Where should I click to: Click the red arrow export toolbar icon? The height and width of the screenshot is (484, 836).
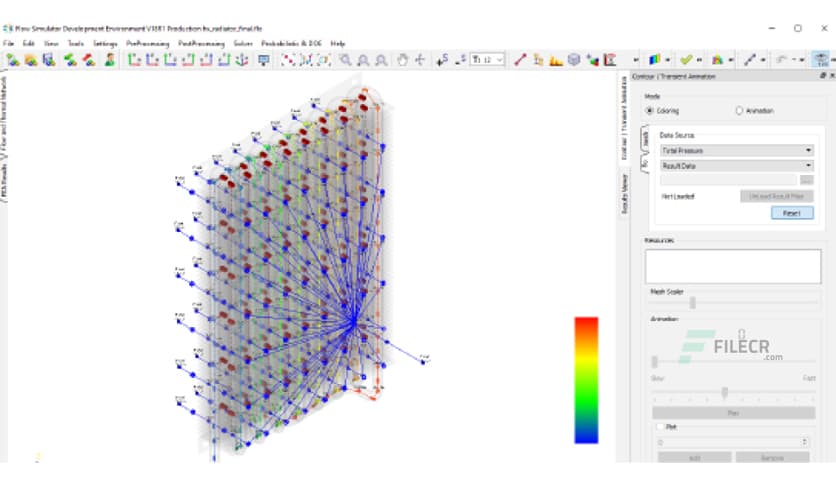pos(89,60)
